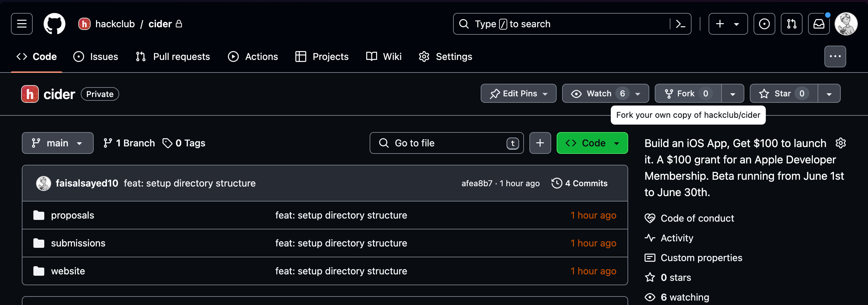
Task: Open the Edit Pins dropdown
Action: tap(518, 94)
